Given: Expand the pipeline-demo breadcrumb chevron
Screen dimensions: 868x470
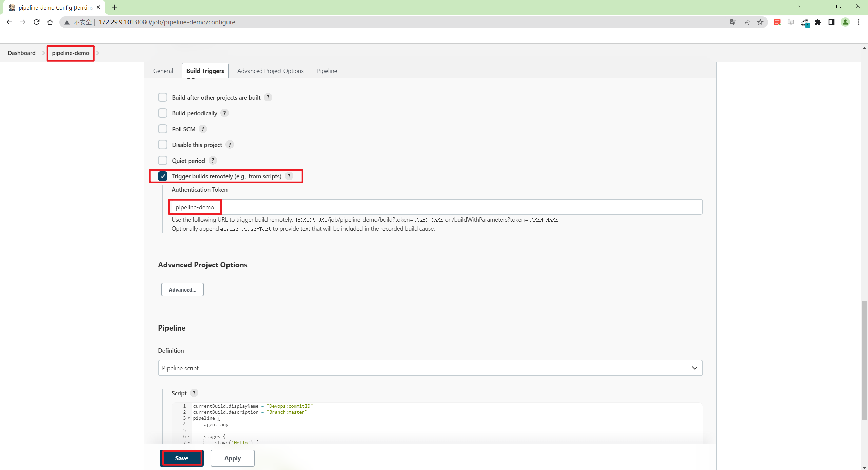Looking at the screenshot, I should [x=98, y=53].
